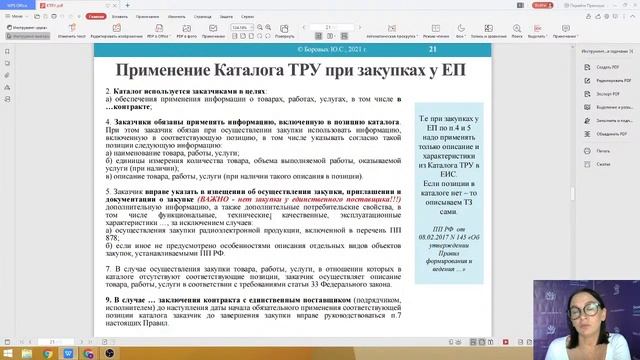Zoom out with the minus magnifier

[260, 27]
